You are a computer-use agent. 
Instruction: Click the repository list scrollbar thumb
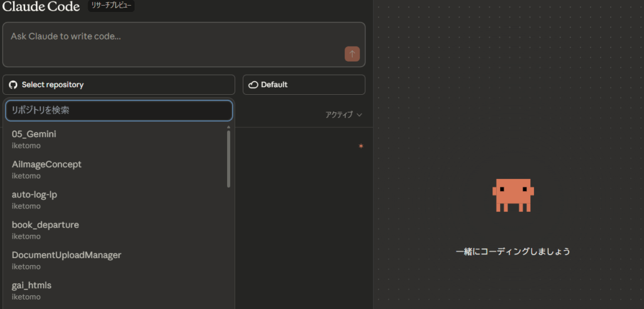pyautogui.click(x=228, y=158)
